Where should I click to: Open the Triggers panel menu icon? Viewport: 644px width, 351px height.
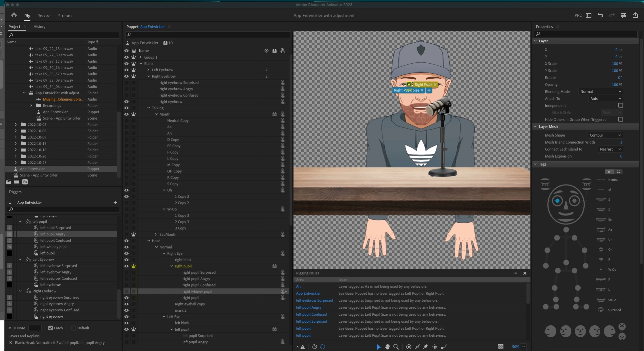(x=26, y=192)
